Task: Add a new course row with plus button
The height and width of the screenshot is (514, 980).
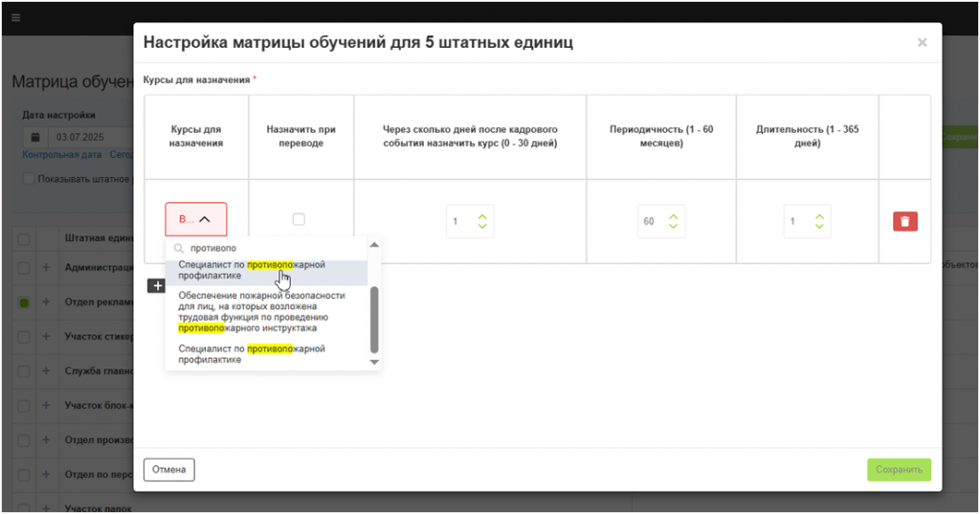Action: (156, 285)
